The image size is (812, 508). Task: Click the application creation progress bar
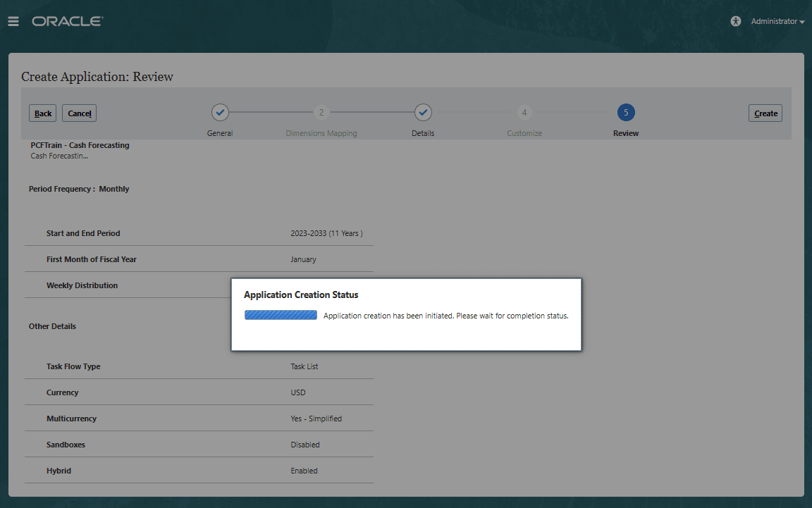point(281,315)
